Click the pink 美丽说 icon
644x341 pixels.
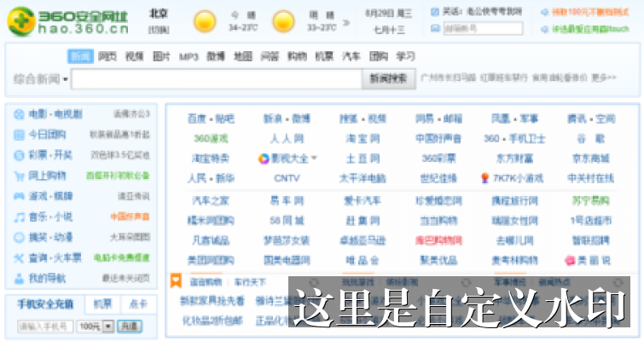(570, 261)
